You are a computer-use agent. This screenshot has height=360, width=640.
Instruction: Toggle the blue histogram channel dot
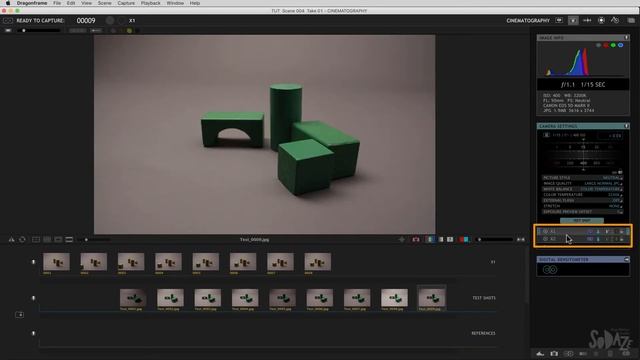click(x=620, y=45)
